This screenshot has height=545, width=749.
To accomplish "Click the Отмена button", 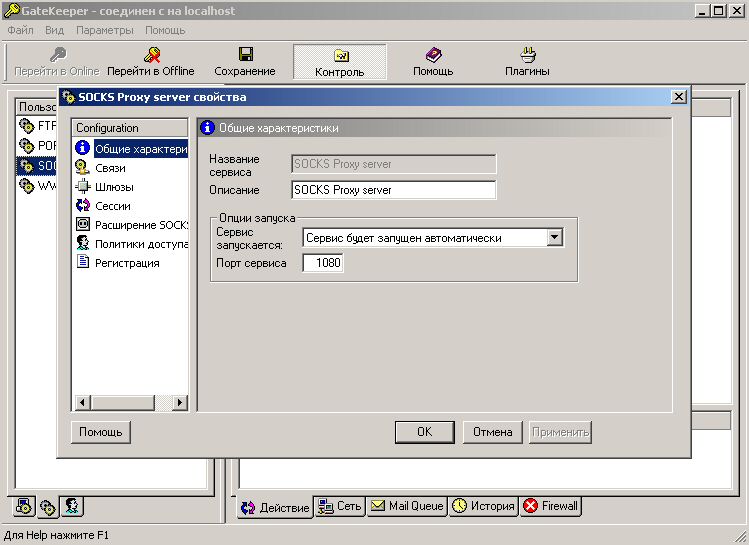I will click(x=492, y=432).
